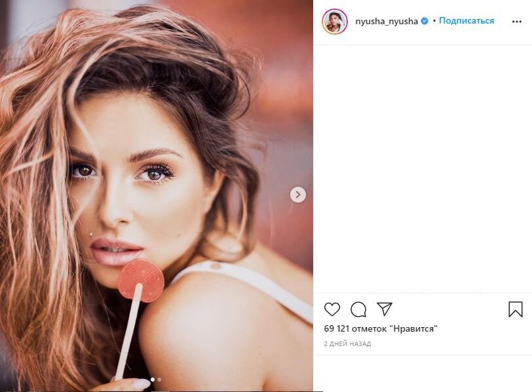
Task: Click the Подписаться follow link
Action: [x=466, y=21]
